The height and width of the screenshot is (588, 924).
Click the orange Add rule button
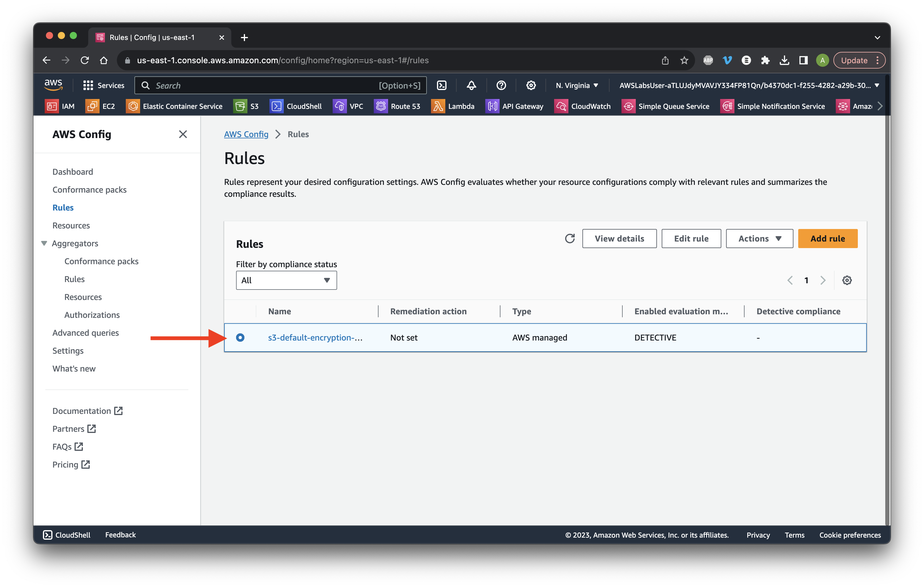coord(828,238)
